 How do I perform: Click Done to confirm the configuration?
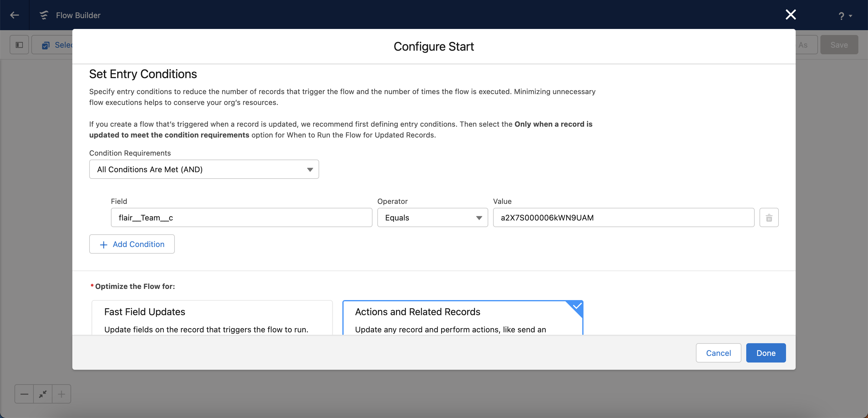point(766,353)
